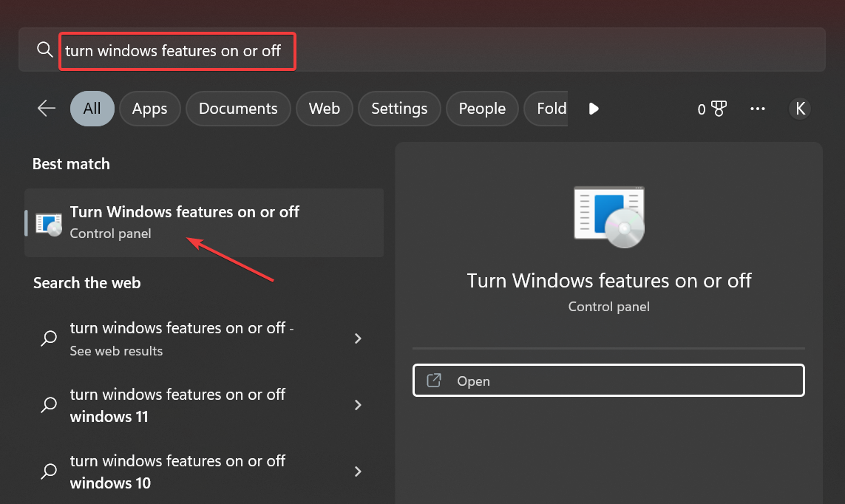This screenshot has width=845, height=504.
Task: Show more filters with the play arrow
Action: pyautogui.click(x=594, y=109)
